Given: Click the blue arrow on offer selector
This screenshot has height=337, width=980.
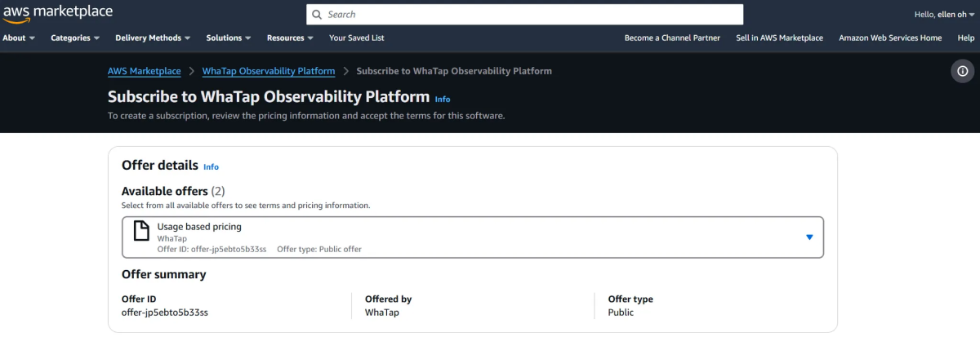Looking at the screenshot, I should pos(809,237).
